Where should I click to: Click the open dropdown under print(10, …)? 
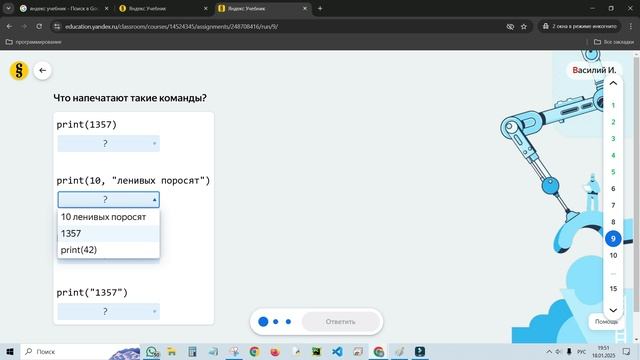coord(109,200)
